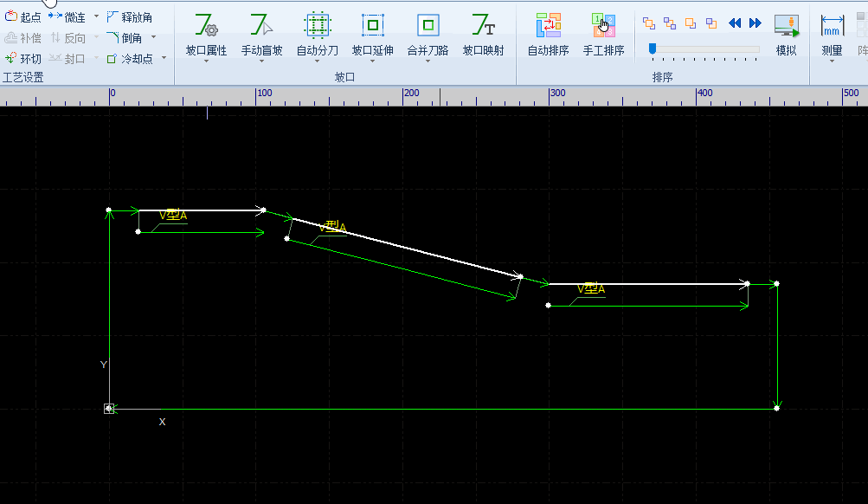Click the first V型A label on canvas
The width and height of the screenshot is (868, 504).
(x=173, y=216)
